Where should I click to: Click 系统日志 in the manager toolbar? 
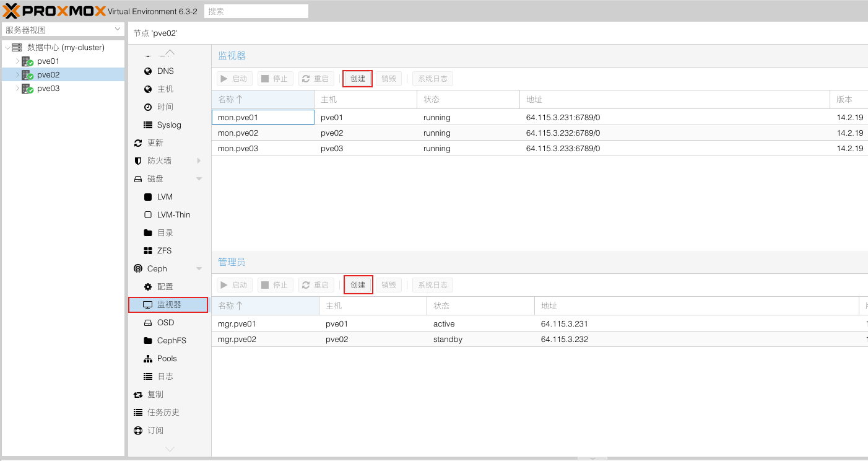[x=433, y=285]
